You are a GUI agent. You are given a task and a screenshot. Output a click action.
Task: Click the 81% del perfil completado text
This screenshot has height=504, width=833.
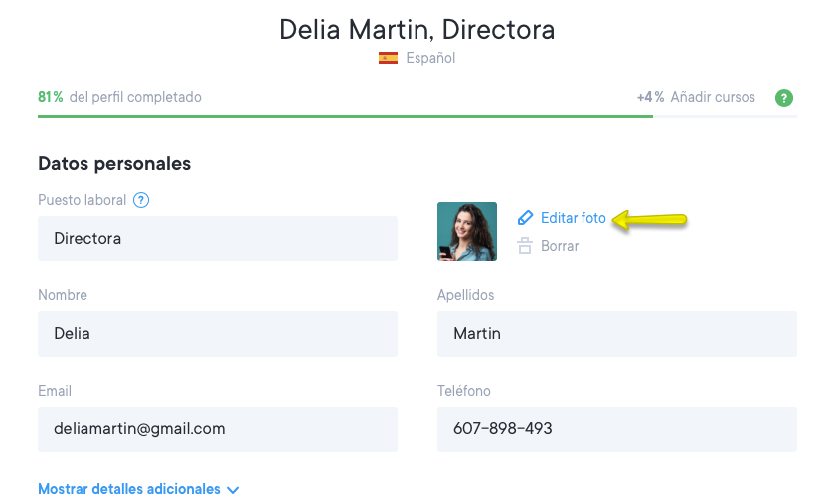(x=119, y=98)
